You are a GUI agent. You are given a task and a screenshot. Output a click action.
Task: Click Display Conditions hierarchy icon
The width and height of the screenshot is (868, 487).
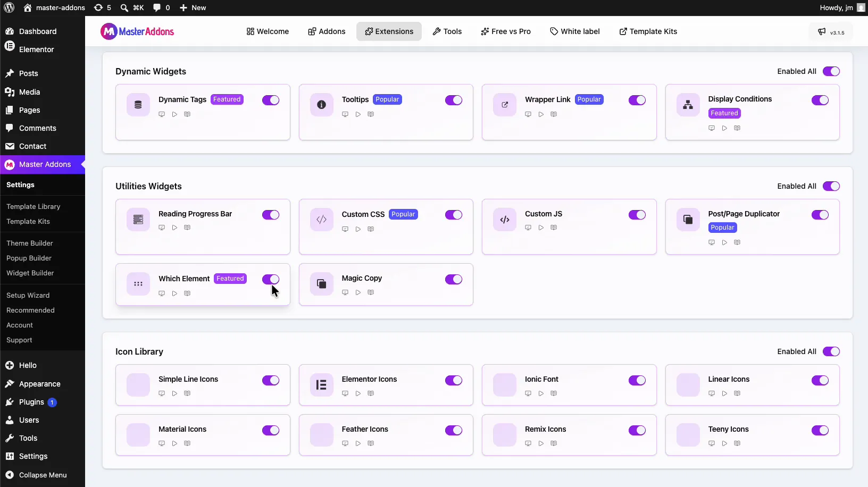688,105
